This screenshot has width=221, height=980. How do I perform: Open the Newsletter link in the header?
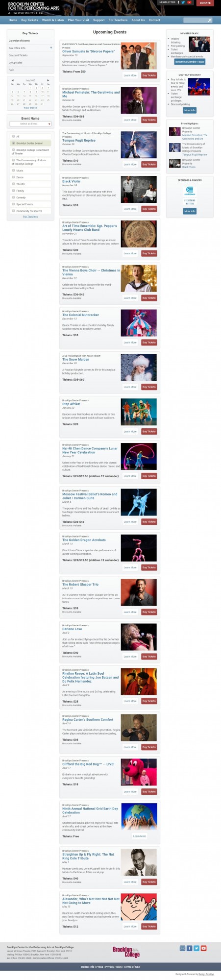click(167, 2)
